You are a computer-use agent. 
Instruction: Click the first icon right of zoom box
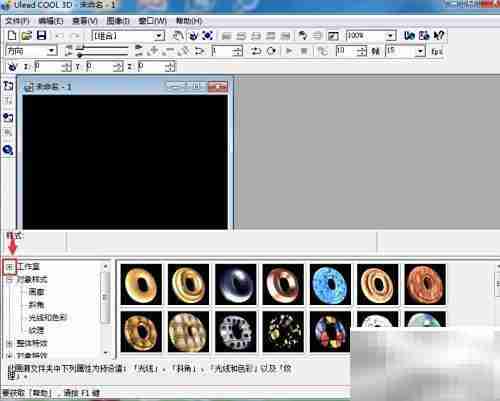coord(409,35)
